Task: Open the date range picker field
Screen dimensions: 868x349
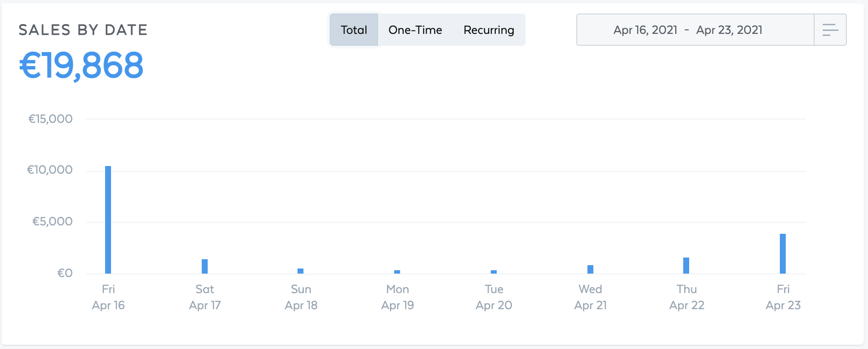Action: point(696,30)
